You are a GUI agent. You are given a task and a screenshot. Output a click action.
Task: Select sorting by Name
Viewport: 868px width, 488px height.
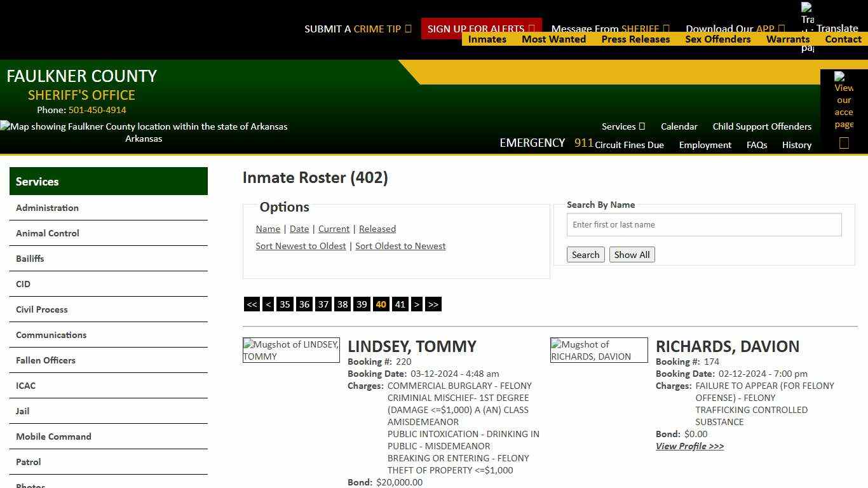pos(268,229)
